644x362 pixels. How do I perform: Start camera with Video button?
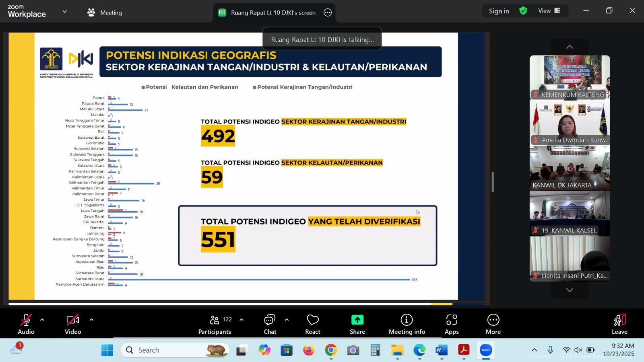click(73, 324)
